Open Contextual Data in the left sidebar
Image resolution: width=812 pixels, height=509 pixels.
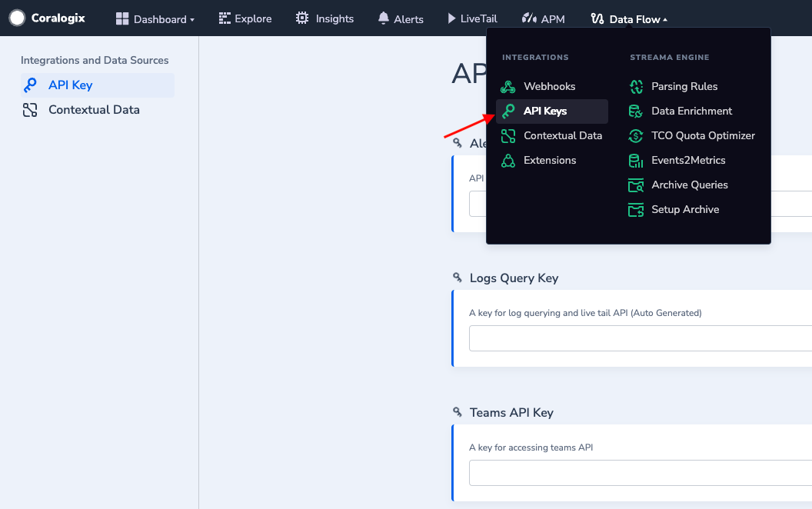94,110
